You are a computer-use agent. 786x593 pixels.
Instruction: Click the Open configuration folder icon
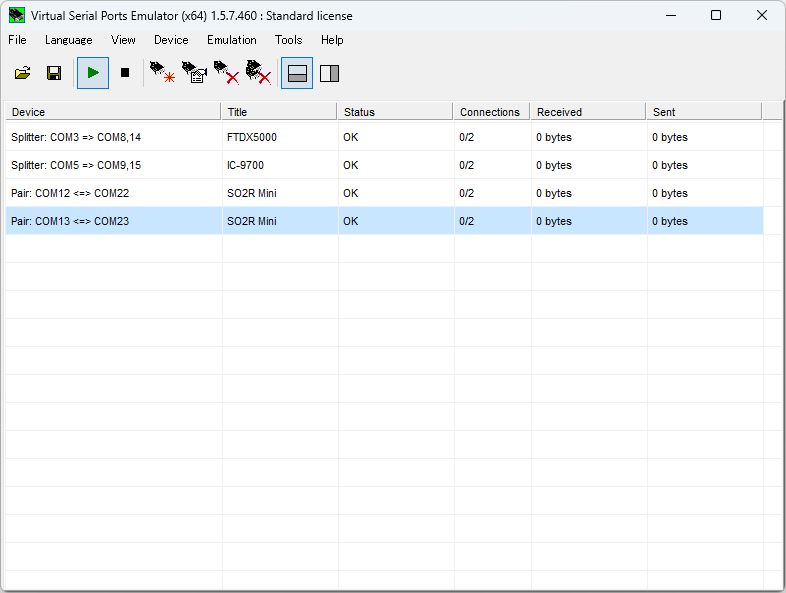[x=22, y=73]
